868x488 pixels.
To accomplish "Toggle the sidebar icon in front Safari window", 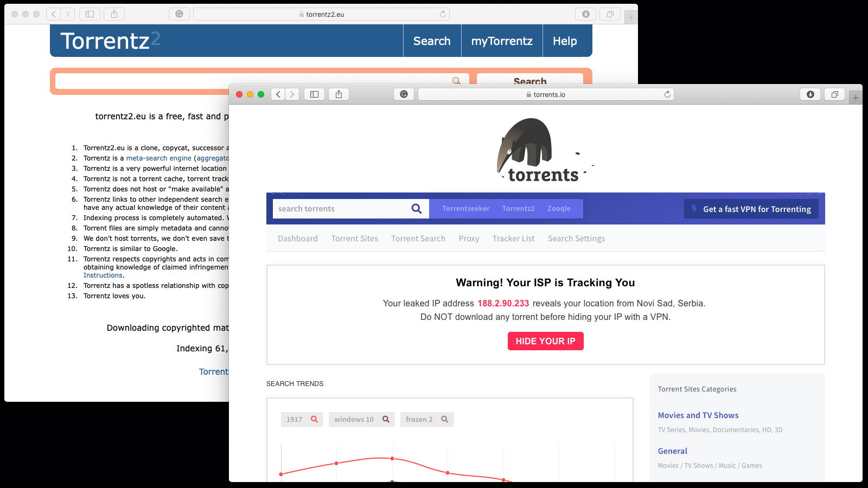I will pos(314,94).
